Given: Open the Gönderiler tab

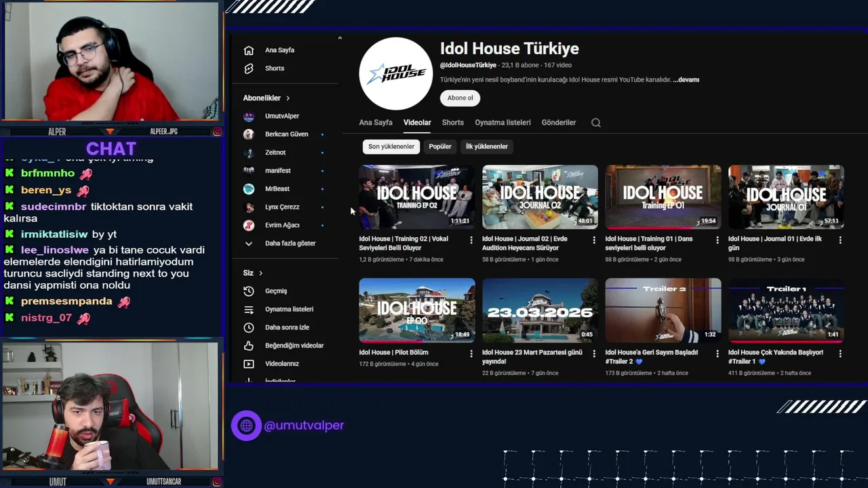Looking at the screenshot, I should tap(559, 123).
